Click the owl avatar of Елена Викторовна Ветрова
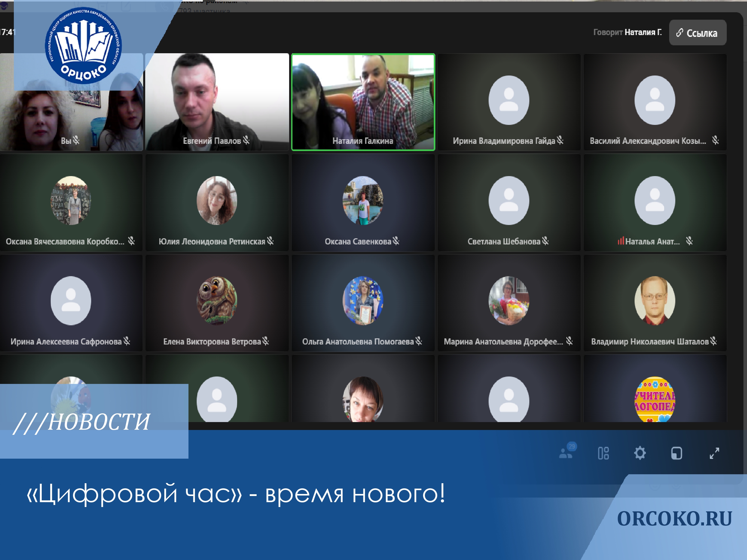 click(217, 300)
